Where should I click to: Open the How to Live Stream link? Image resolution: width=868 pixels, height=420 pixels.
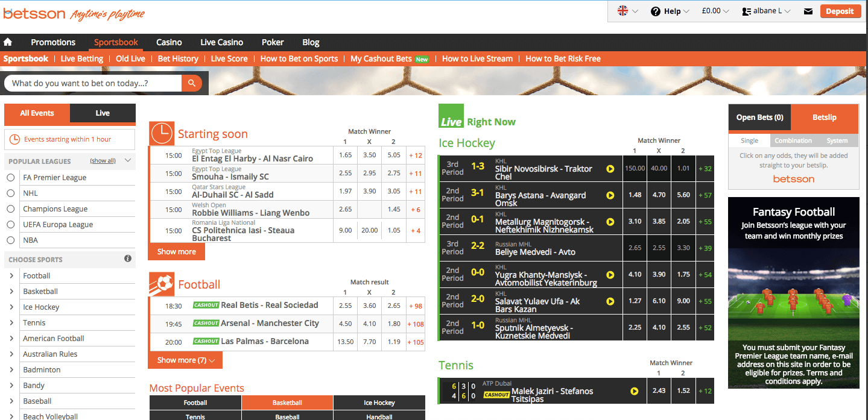click(477, 58)
